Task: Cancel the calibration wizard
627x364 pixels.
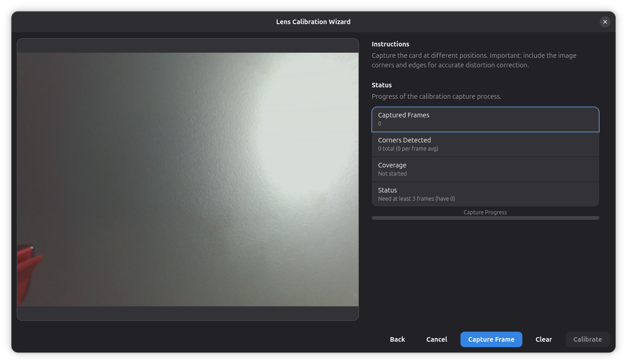Action: (x=437, y=339)
